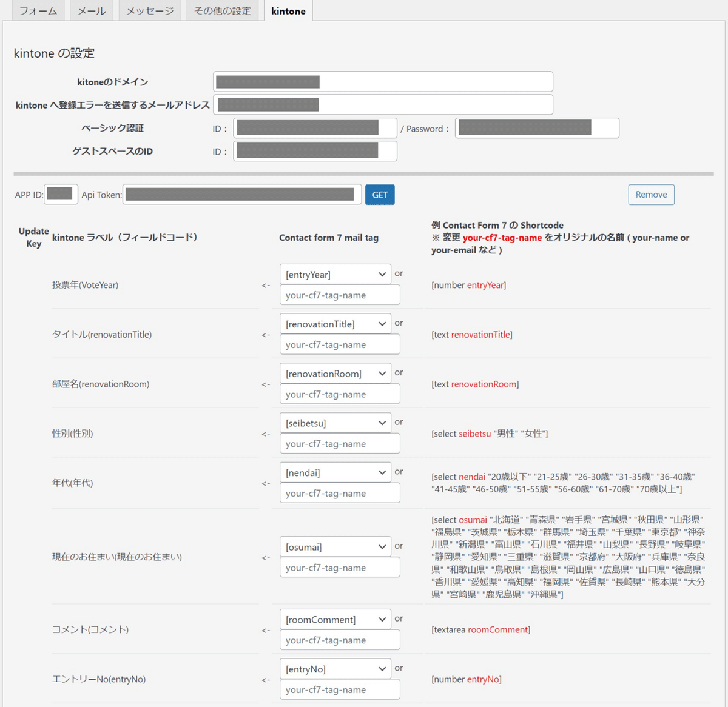Image resolution: width=728 pixels, height=707 pixels.
Task: Focus custom tag field for タイトル(renovationTitle) row
Action: point(340,344)
